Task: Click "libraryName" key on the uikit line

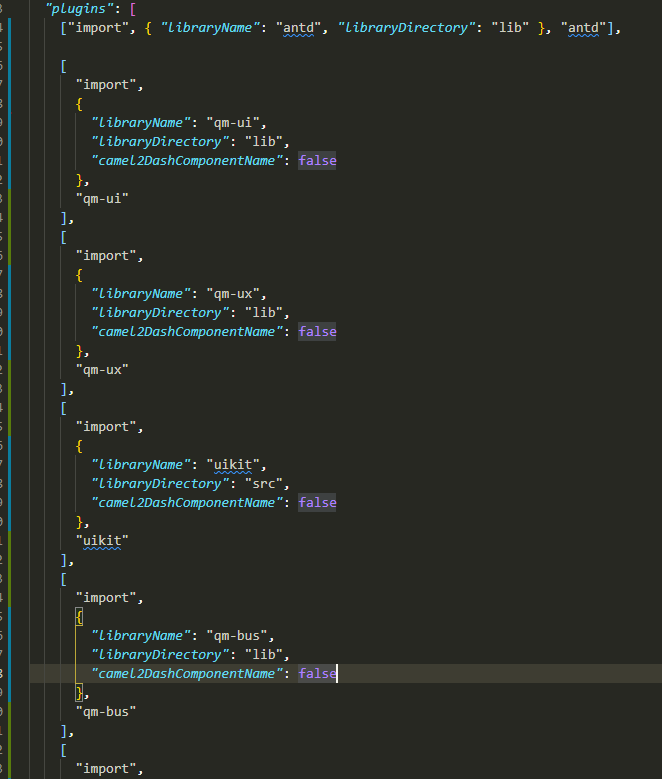Action: click(x=141, y=465)
